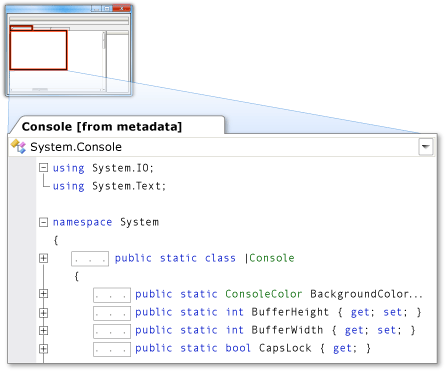The height and width of the screenshot is (372, 446).
Task: Expand the CapsLock property comment outline
Action: point(43,349)
